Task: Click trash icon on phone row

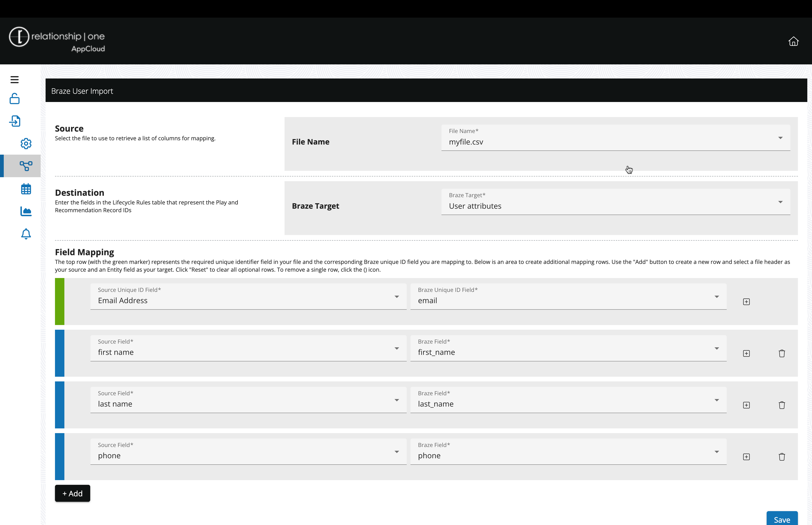Action: click(x=782, y=457)
